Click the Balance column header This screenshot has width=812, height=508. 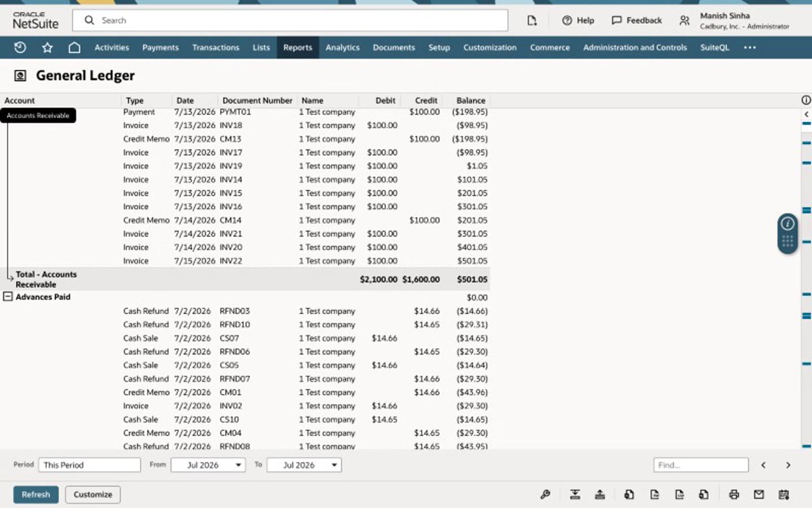tap(471, 100)
